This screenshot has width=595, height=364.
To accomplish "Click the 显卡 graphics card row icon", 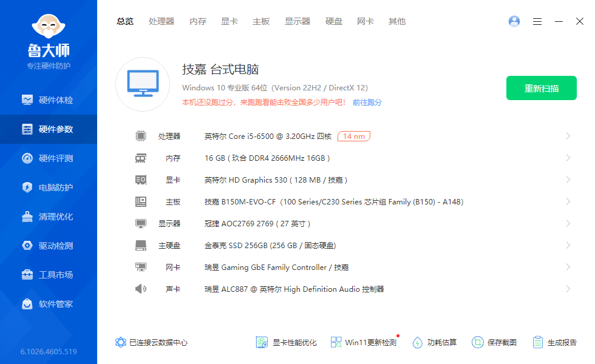I will [x=141, y=180].
